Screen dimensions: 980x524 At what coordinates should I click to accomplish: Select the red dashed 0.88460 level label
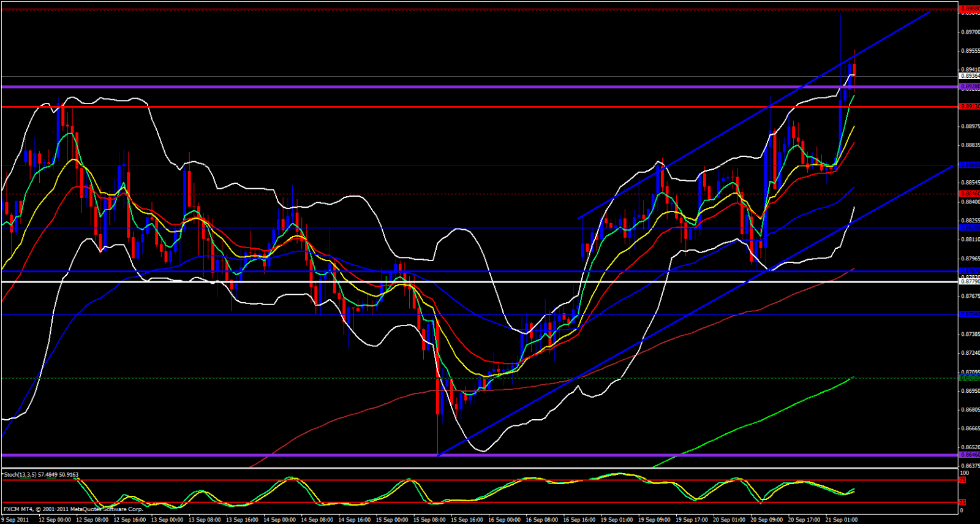(969, 194)
